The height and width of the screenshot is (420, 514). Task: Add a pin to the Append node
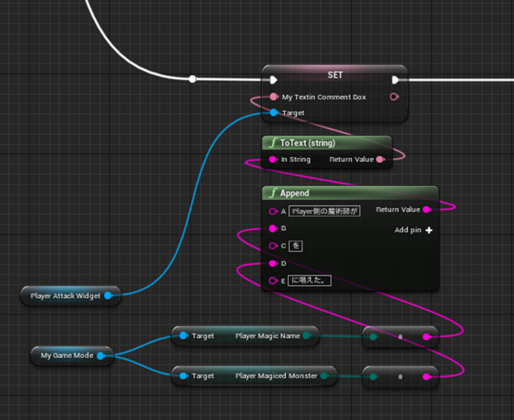(x=414, y=230)
